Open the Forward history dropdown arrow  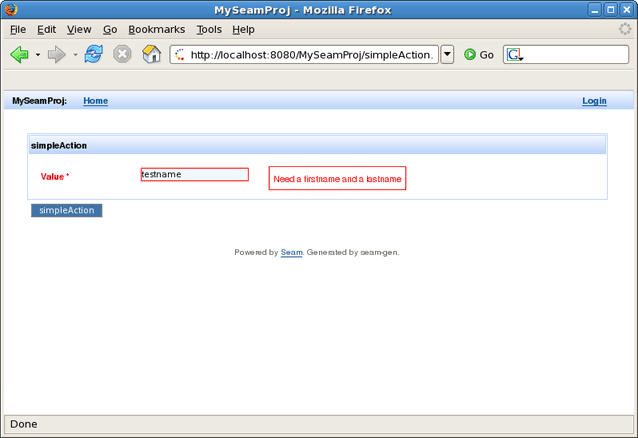(x=75, y=55)
